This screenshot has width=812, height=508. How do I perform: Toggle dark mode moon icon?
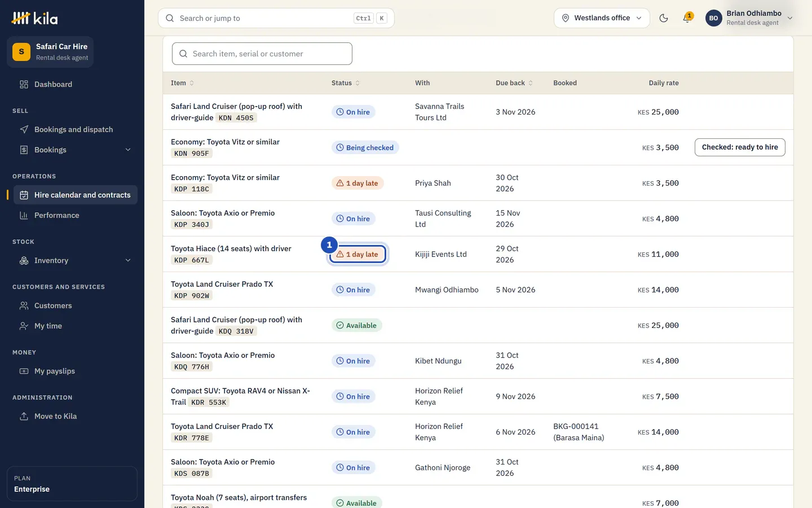[x=664, y=18]
